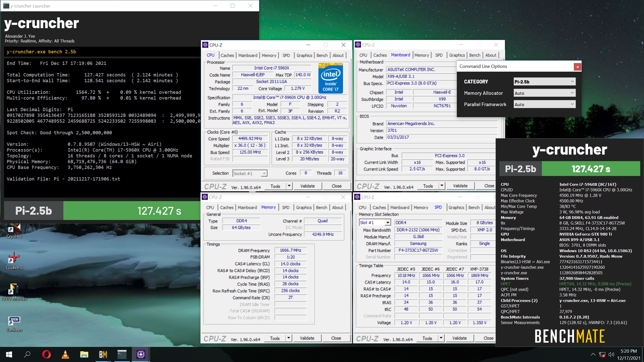
Task: Click Validate in SPD window
Action: 459,338
